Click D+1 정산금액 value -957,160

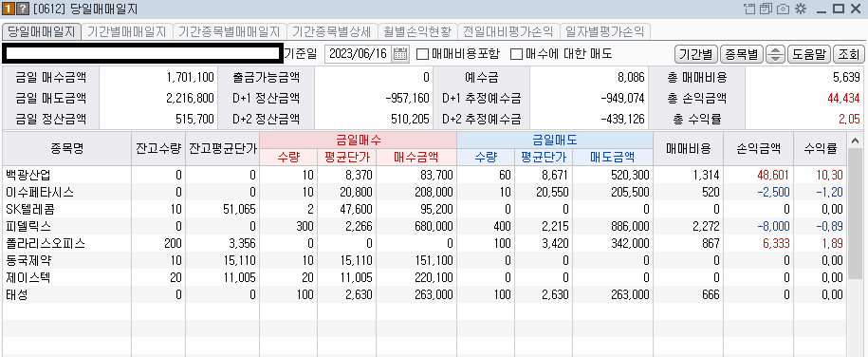point(407,98)
